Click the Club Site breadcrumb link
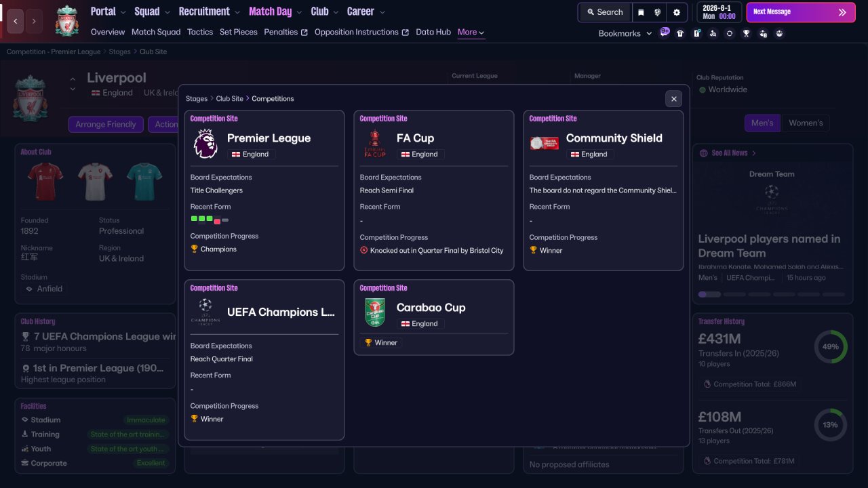The height and width of the screenshot is (488, 868). point(229,99)
